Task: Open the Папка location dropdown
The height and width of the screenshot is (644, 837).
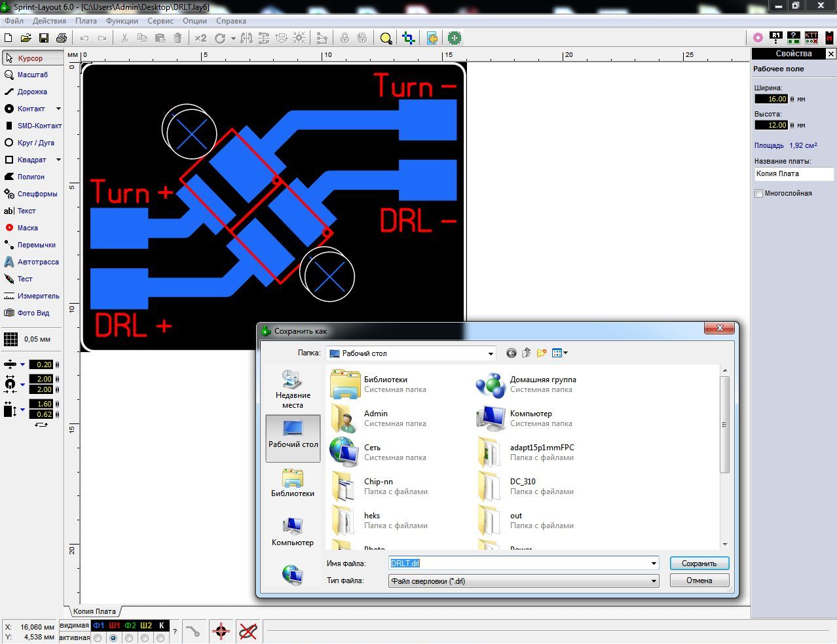Action: point(490,353)
